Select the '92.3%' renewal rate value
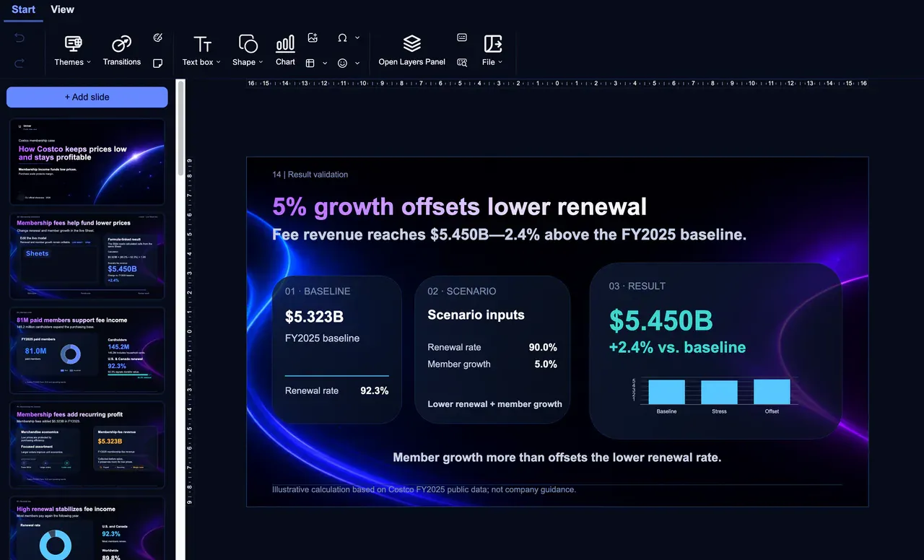This screenshot has width=924, height=560. click(x=375, y=391)
